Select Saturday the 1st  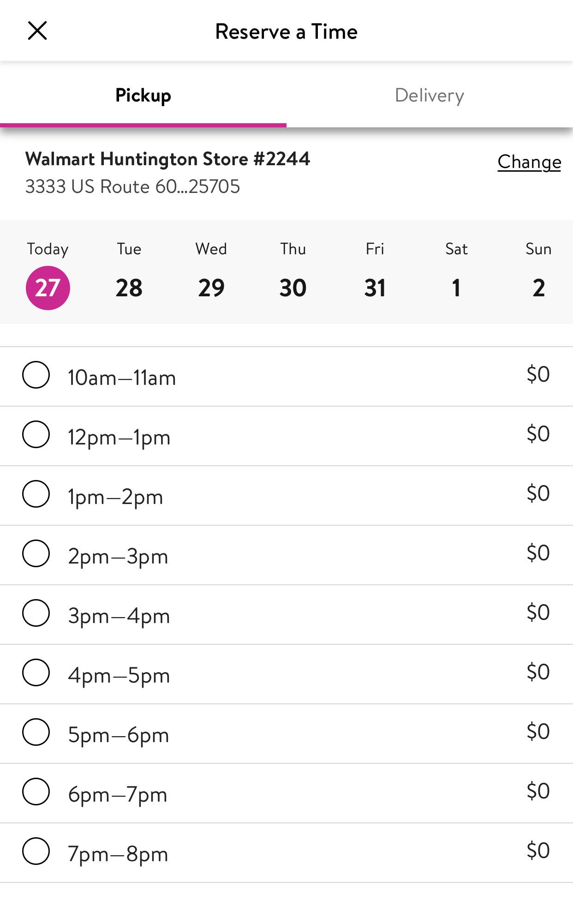[x=456, y=288]
